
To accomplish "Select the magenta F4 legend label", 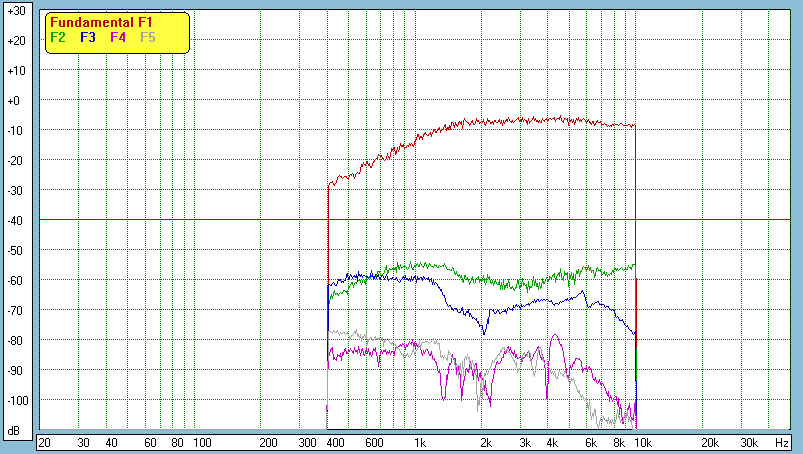I will click(x=118, y=37).
